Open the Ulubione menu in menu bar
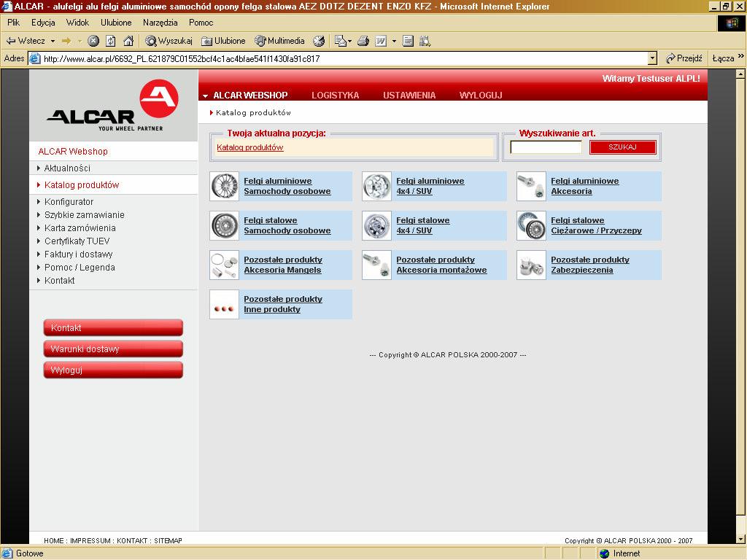747x560 pixels. (116, 23)
